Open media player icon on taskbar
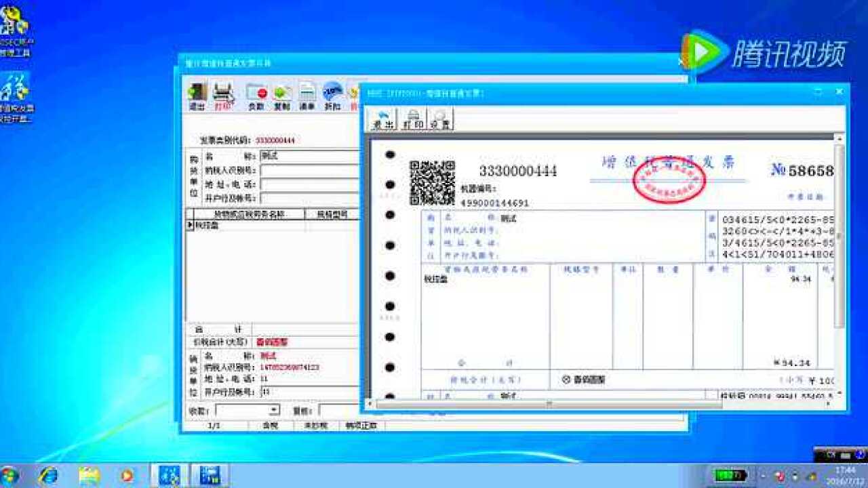 [127, 475]
